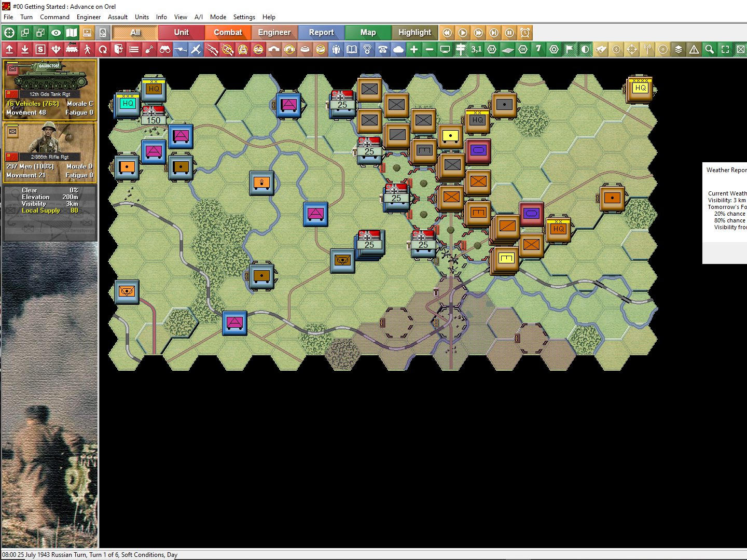Image resolution: width=747 pixels, height=560 pixels.
Task: Switch to the Combat toolbar tab
Action: [228, 32]
